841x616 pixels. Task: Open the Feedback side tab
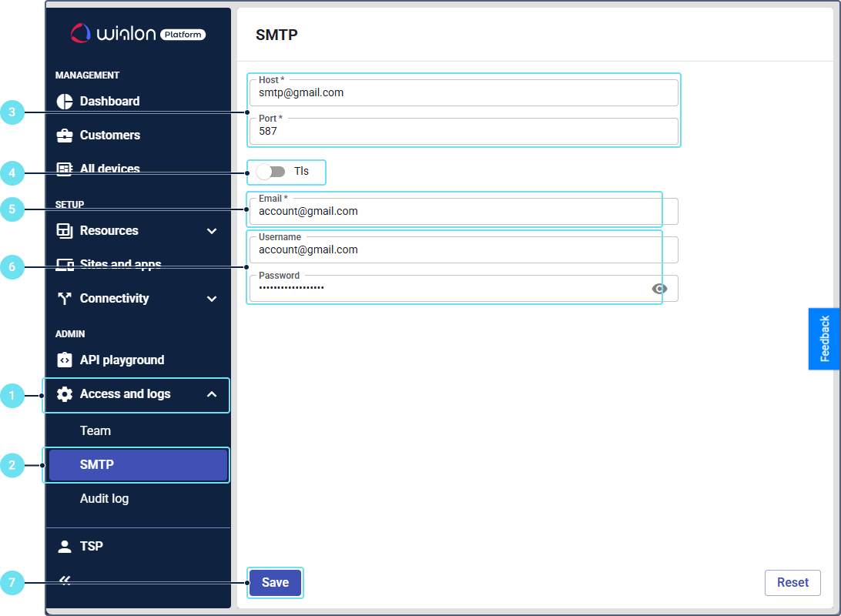(824, 339)
